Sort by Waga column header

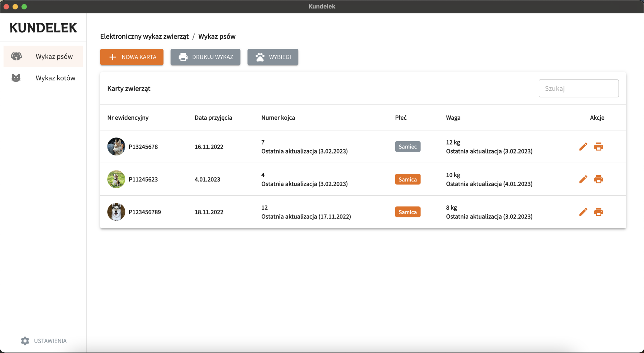[x=453, y=118]
